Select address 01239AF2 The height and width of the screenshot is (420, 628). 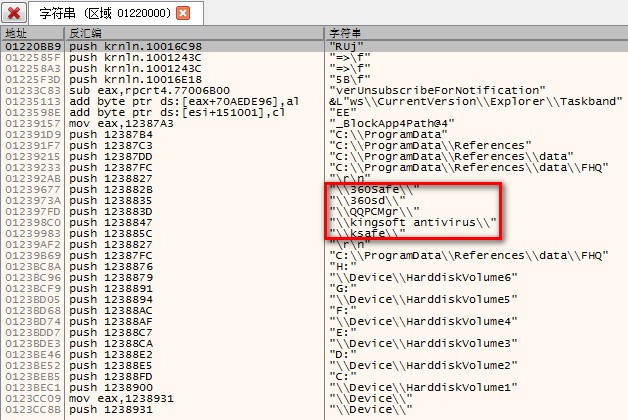[x=33, y=244]
